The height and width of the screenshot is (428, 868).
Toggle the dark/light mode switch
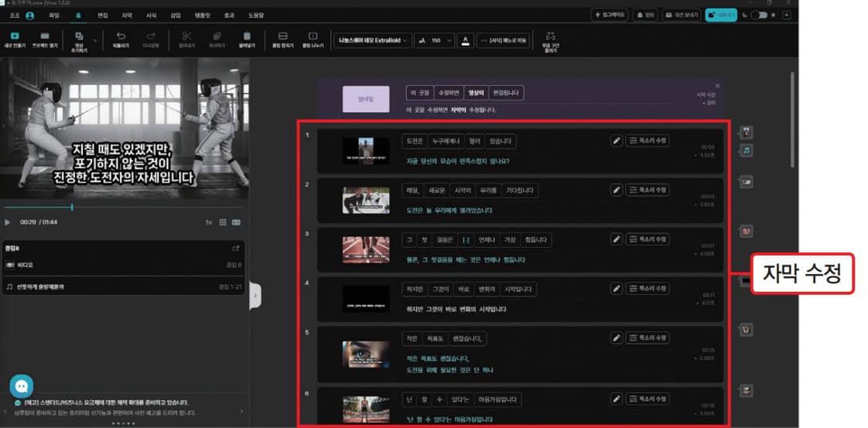tap(759, 15)
